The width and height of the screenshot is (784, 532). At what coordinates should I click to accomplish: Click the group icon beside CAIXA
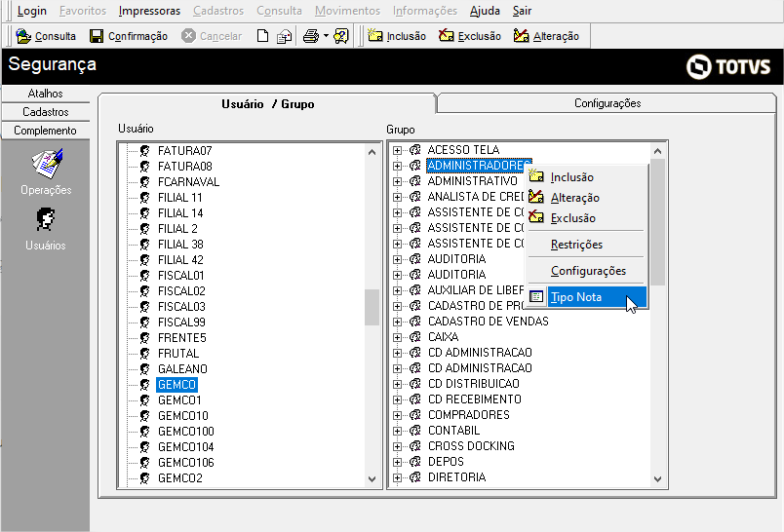click(x=415, y=337)
